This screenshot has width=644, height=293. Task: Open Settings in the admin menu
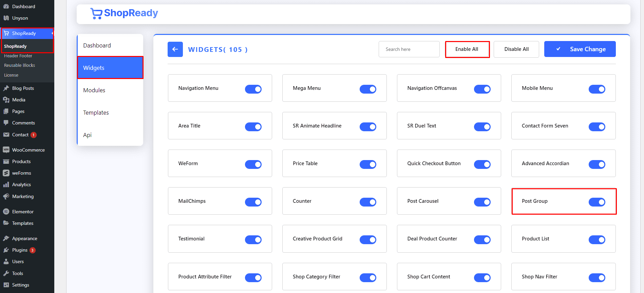[x=20, y=285]
